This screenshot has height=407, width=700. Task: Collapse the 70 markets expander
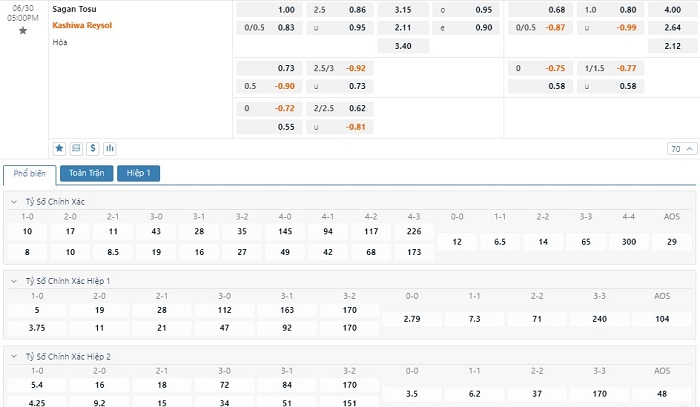(x=682, y=149)
